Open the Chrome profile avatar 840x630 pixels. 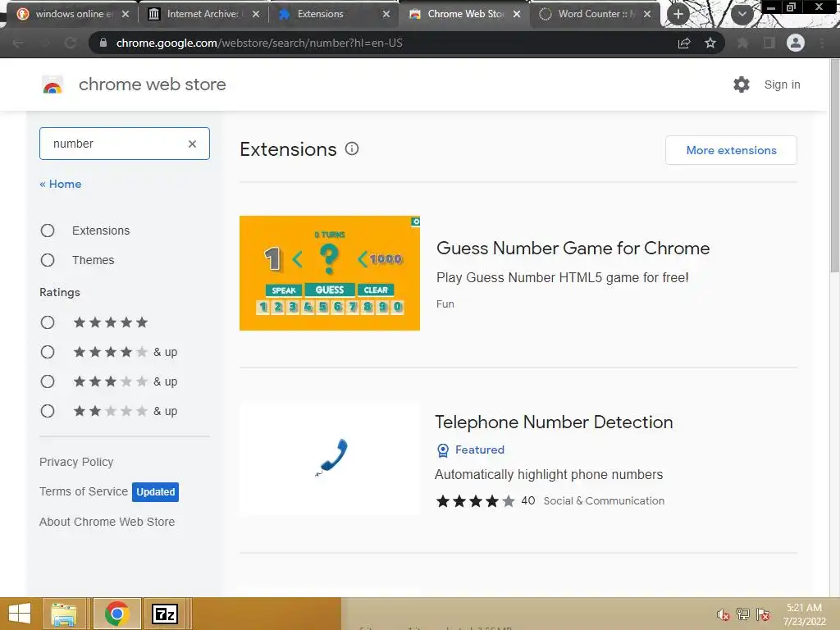point(796,43)
